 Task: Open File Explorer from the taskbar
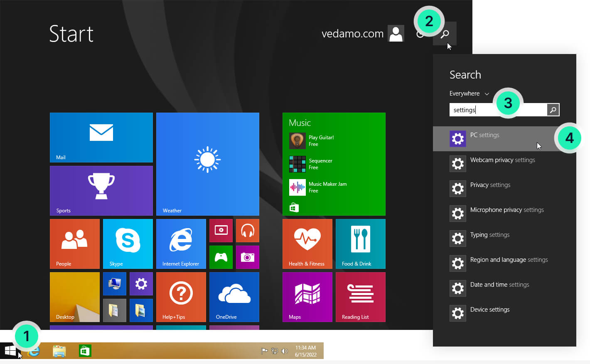[59, 351]
